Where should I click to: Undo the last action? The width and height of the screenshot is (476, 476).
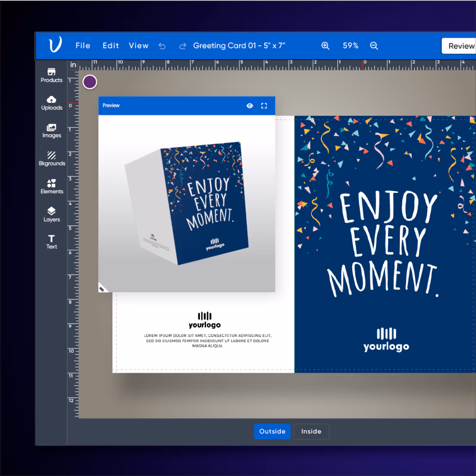[162, 45]
